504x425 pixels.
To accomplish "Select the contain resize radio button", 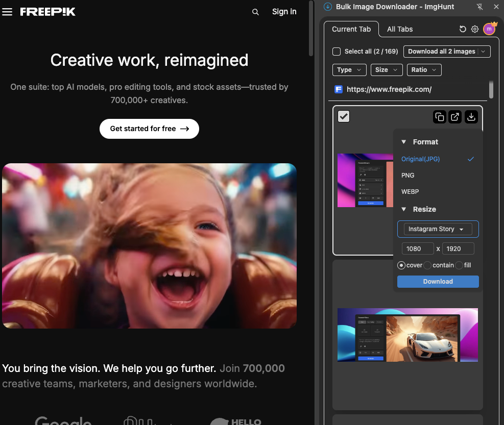I will [427, 265].
